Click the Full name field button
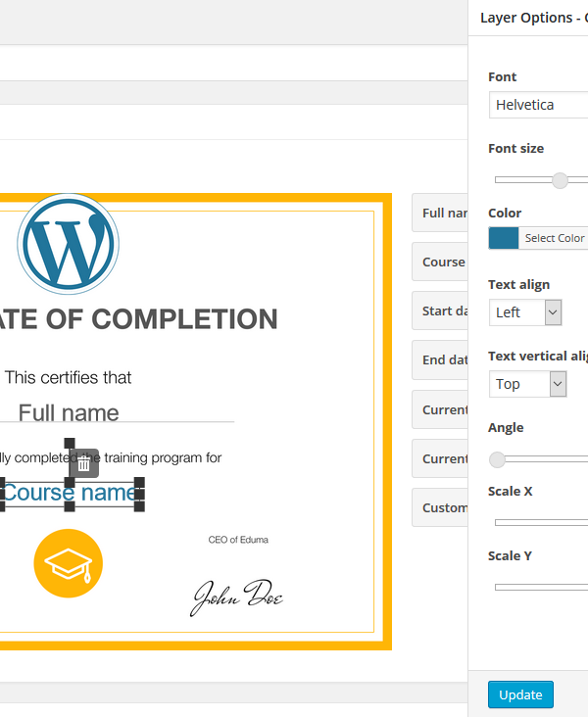588x717 pixels. tap(441, 213)
